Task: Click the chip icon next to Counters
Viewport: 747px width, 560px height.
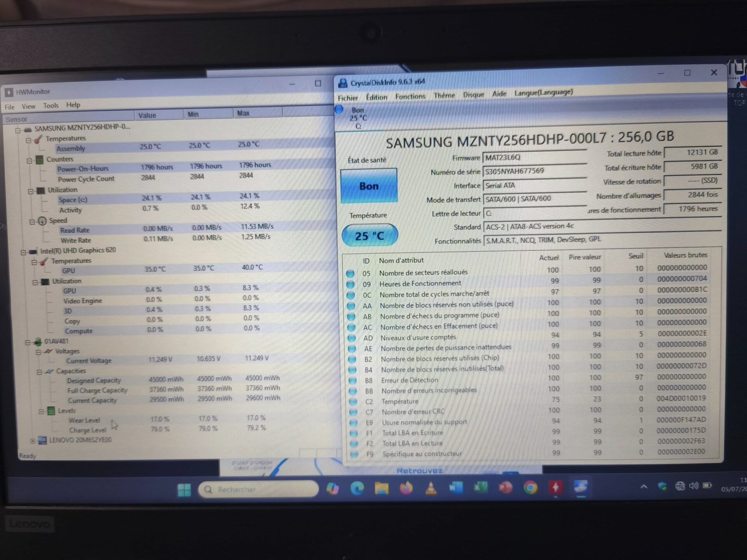Action: (x=39, y=159)
